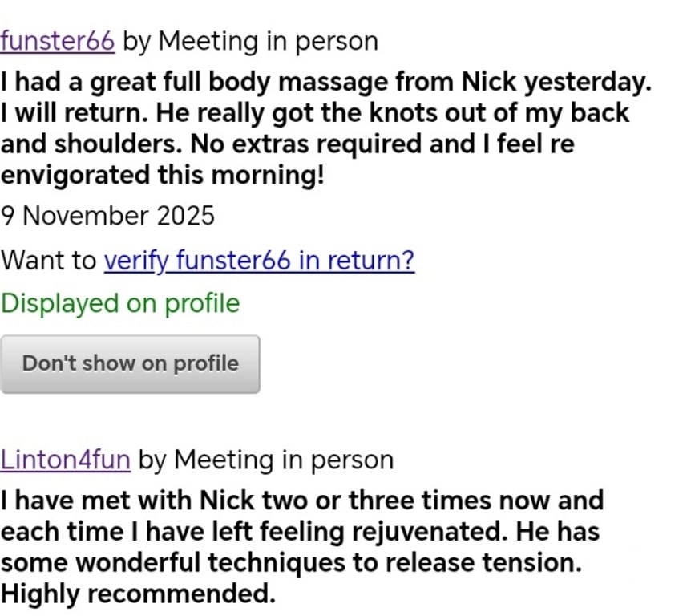Open the Linton4fun user profile link

click(65, 460)
